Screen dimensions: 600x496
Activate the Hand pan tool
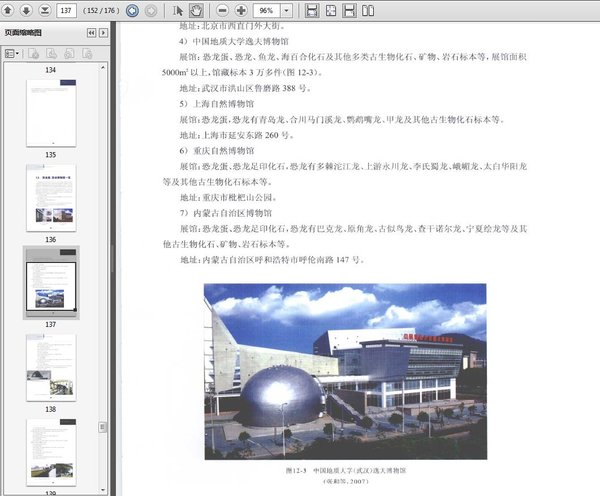(196, 10)
